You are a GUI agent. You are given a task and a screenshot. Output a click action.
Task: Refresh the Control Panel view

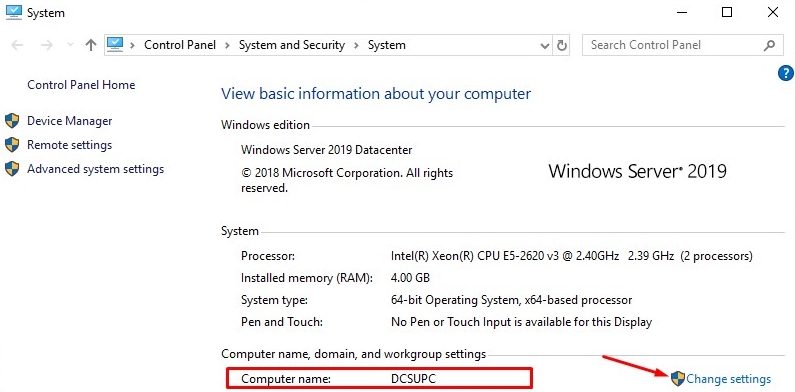tap(561, 45)
